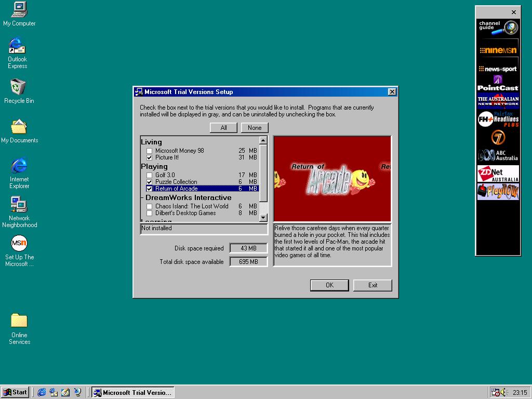Open the Start menu
The width and height of the screenshot is (532, 399).
point(15,393)
